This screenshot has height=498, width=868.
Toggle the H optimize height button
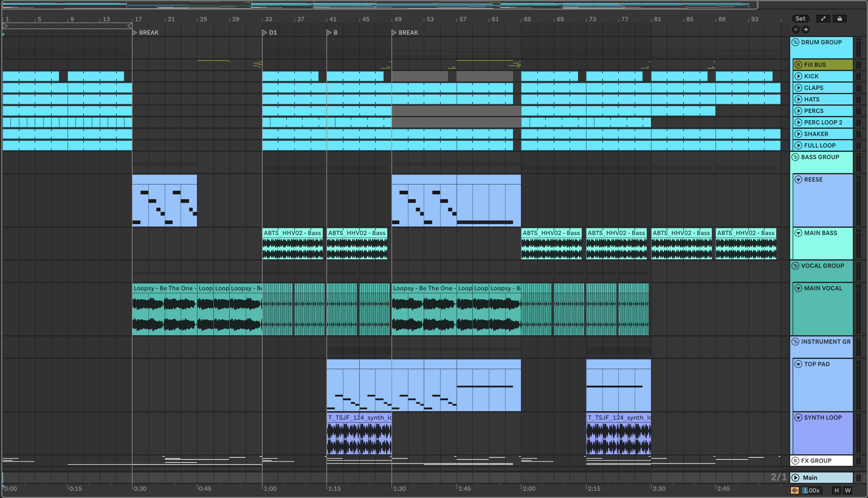836,490
